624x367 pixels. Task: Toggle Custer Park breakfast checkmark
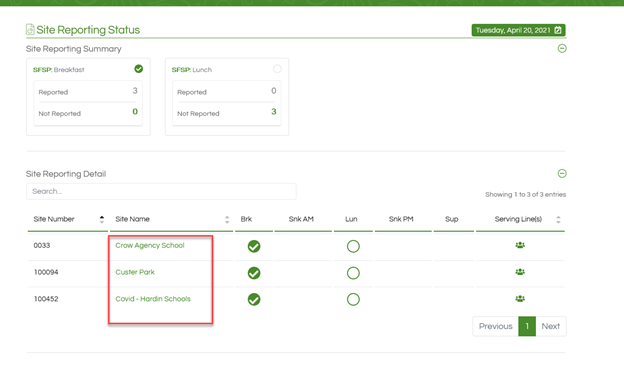coord(254,273)
